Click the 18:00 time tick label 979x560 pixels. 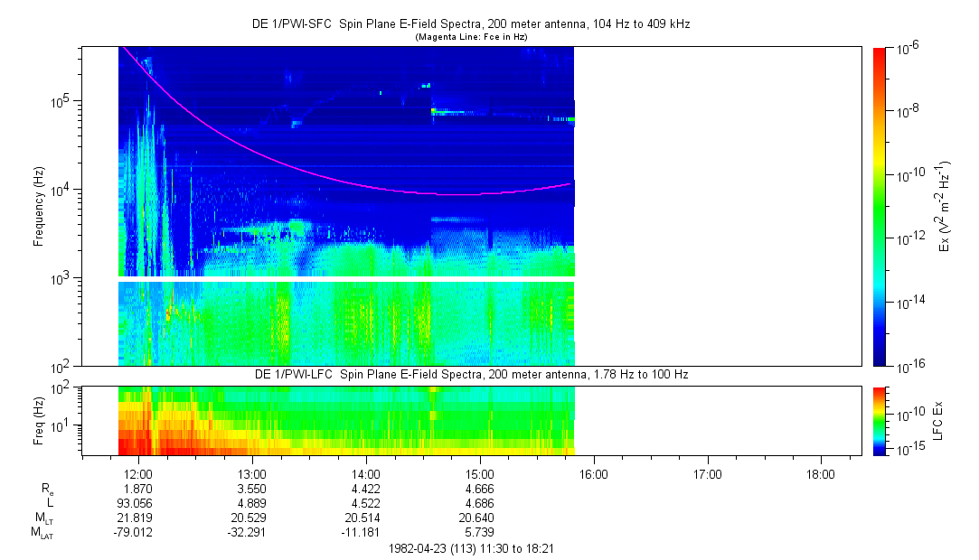[820, 473]
